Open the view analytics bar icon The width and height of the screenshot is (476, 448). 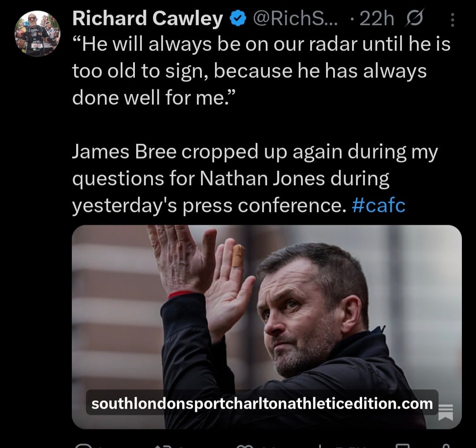click(321, 445)
